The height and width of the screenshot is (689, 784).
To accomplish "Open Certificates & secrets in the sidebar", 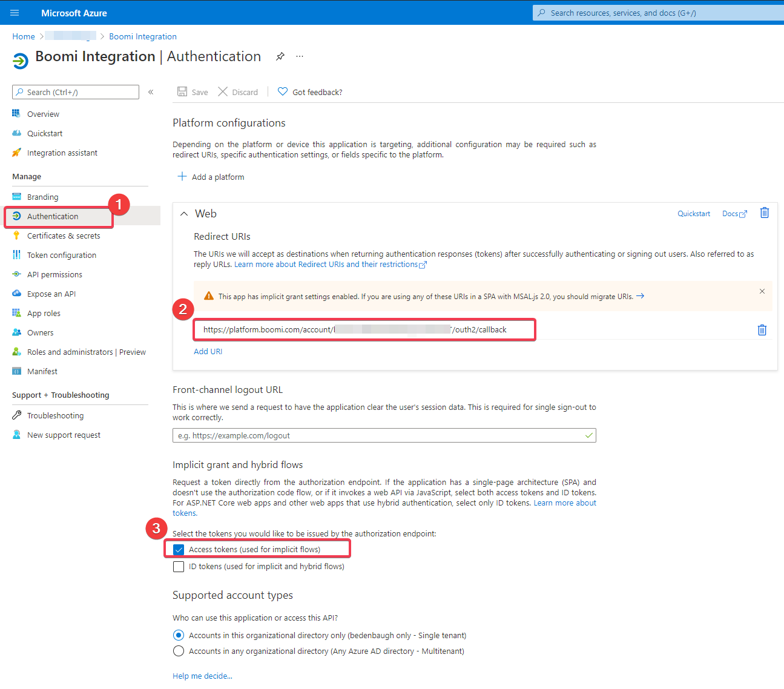I will click(64, 236).
